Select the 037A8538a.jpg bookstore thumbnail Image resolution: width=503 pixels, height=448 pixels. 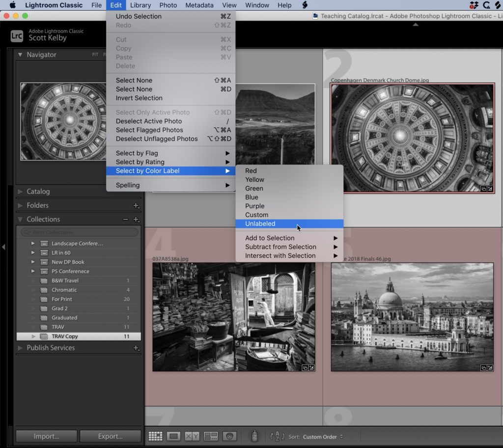coord(233,317)
